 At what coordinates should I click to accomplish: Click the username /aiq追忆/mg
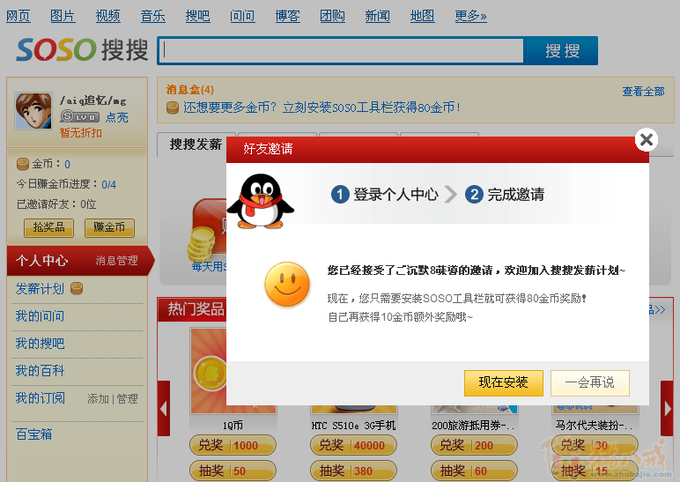pyautogui.click(x=93, y=101)
